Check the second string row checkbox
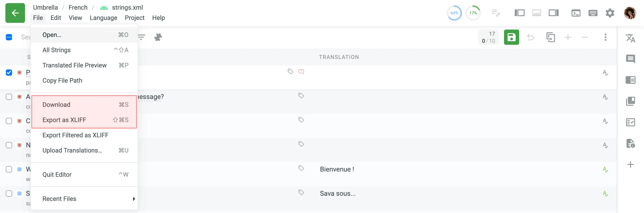The width and height of the screenshot is (644, 213). coord(9,97)
